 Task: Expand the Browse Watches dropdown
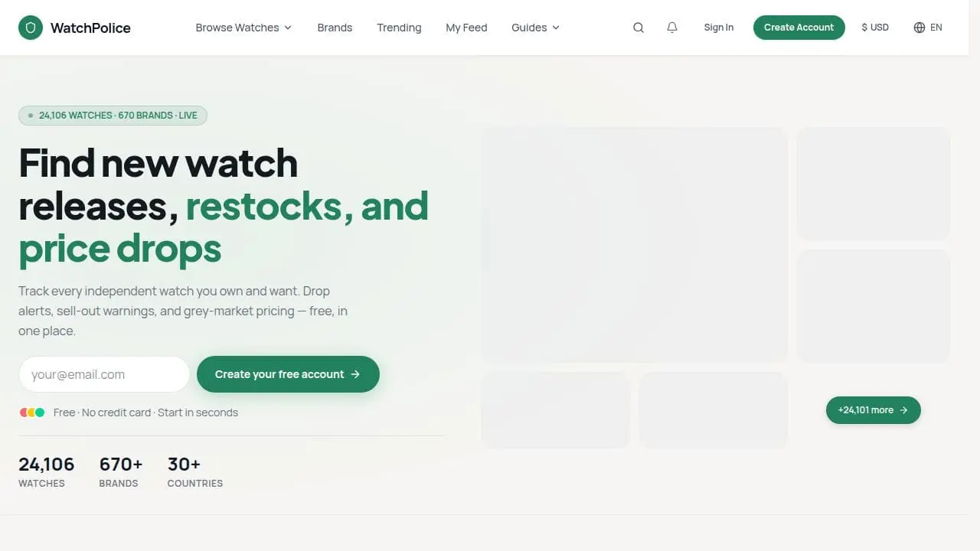243,28
